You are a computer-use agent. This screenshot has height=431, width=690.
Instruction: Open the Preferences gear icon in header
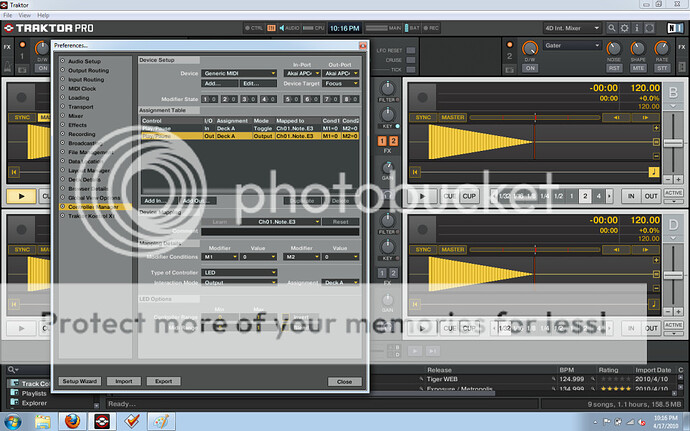coord(624,28)
